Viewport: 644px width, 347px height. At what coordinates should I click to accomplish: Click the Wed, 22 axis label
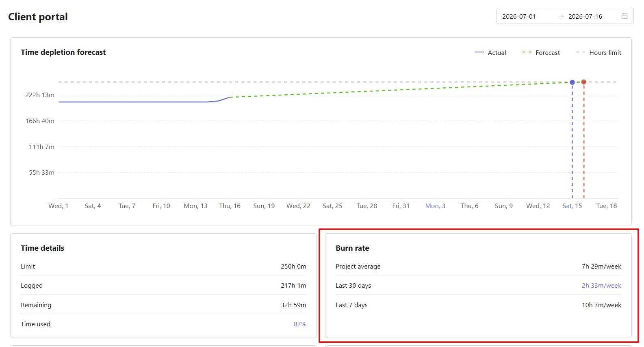pyautogui.click(x=298, y=206)
